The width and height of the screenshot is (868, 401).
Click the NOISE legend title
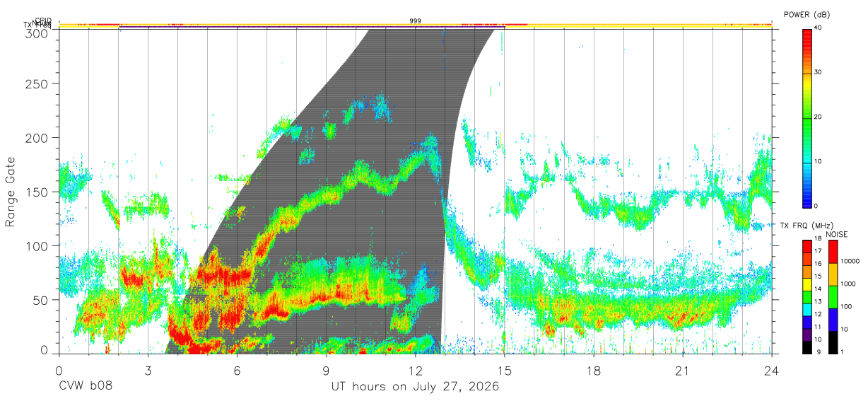[x=836, y=234]
